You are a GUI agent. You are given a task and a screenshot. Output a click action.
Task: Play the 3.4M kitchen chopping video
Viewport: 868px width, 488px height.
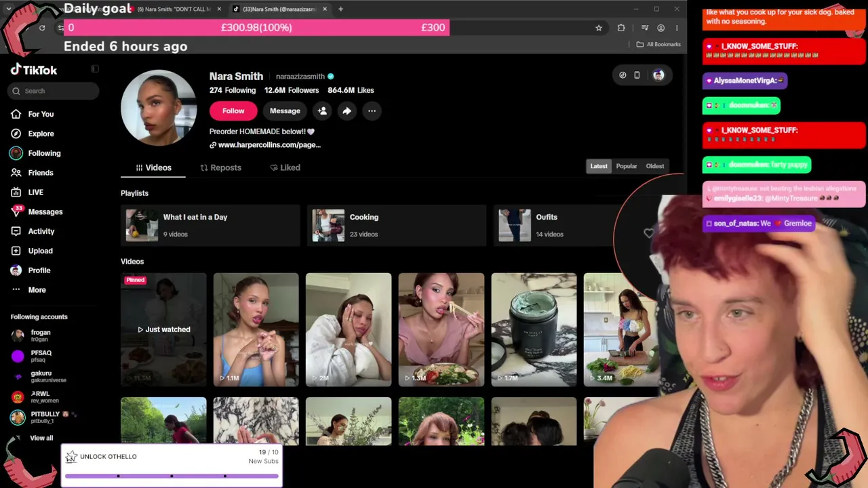[620, 329]
